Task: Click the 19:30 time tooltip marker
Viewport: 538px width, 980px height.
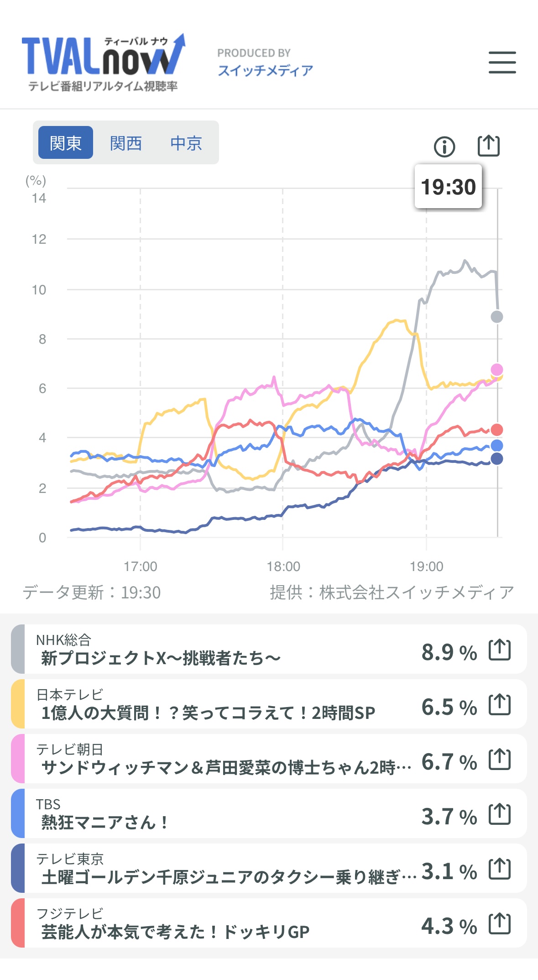Action: [448, 187]
